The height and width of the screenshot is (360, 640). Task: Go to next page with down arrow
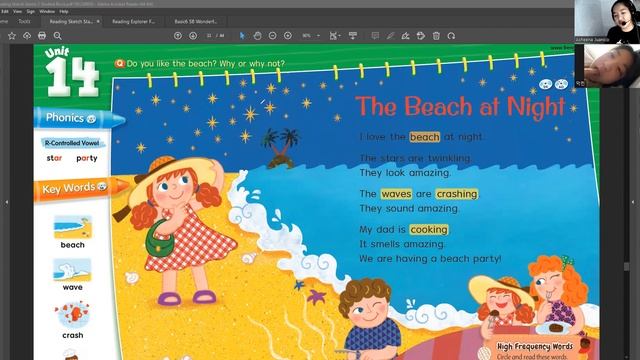point(193,36)
